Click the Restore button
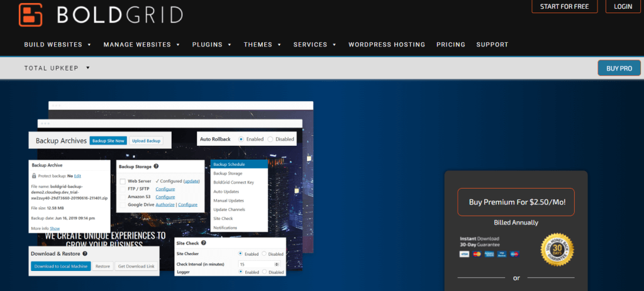644x291 pixels. click(x=103, y=266)
